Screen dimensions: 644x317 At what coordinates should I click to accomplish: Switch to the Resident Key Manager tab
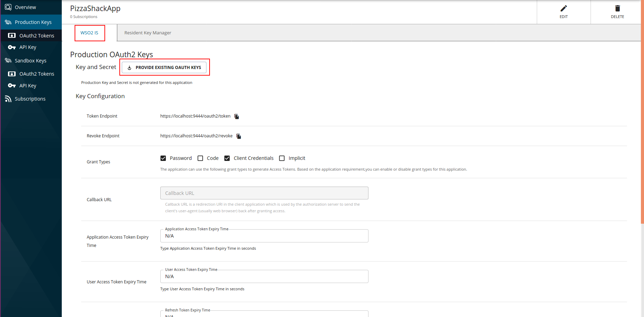(x=147, y=33)
